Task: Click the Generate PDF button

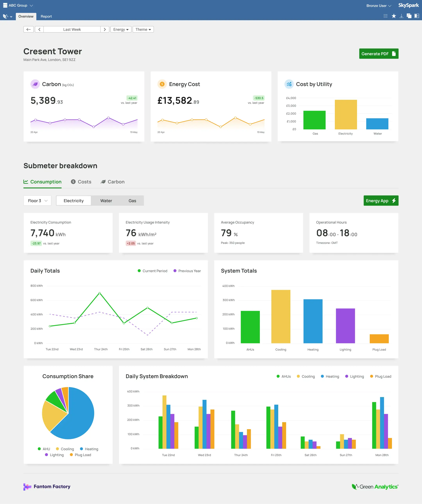Action: [x=379, y=54]
